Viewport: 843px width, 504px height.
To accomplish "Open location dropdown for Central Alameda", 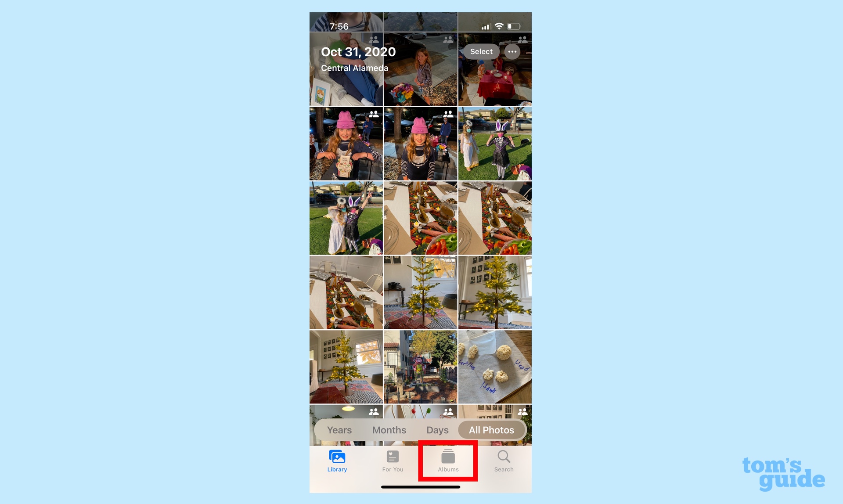I will (355, 67).
